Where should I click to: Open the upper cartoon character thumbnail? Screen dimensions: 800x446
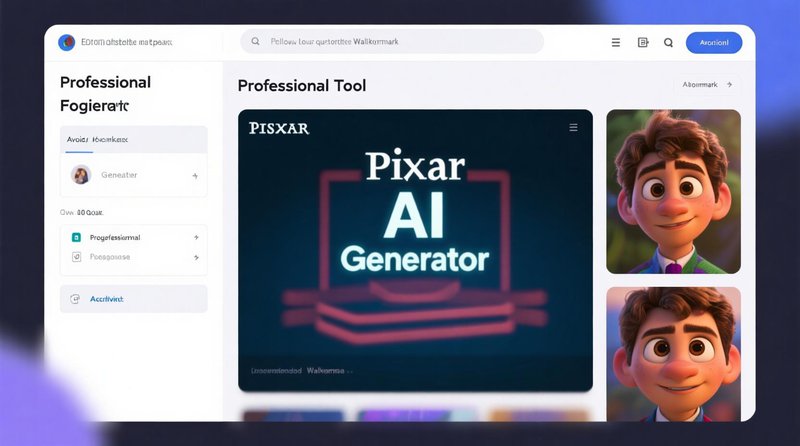pyautogui.click(x=673, y=191)
